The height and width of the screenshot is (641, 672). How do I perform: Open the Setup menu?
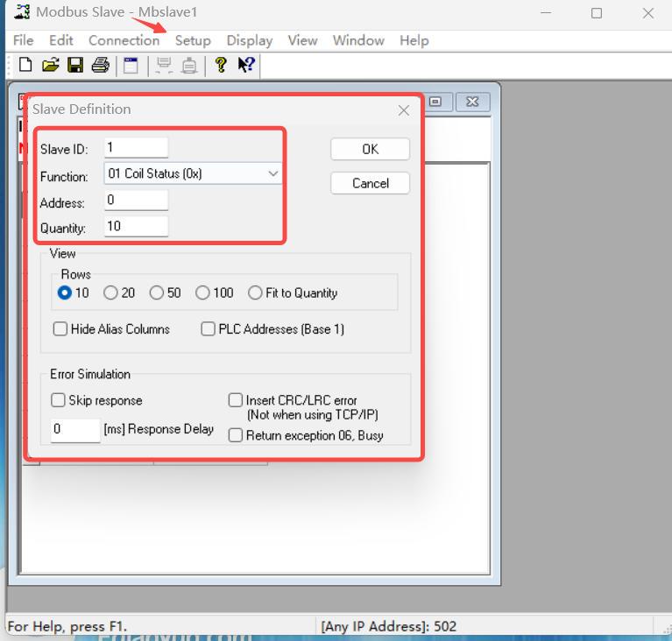[x=193, y=40]
